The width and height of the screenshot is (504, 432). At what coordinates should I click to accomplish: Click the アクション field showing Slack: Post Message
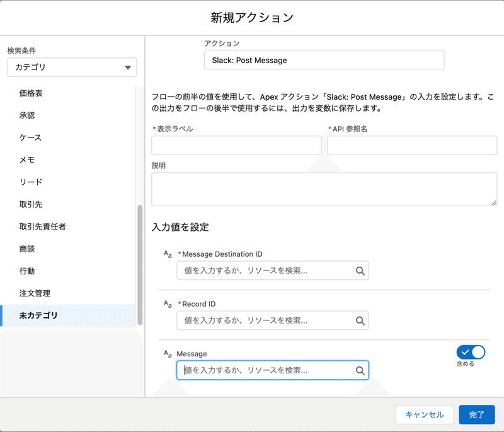click(324, 60)
